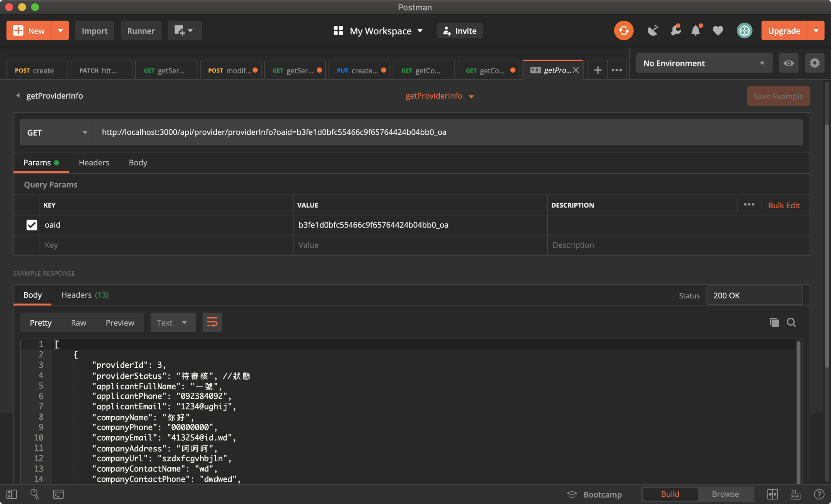Viewport: 831px width, 504px height.
Task: Uncheck the oaid query param
Action: pyautogui.click(x=32, y=225)
